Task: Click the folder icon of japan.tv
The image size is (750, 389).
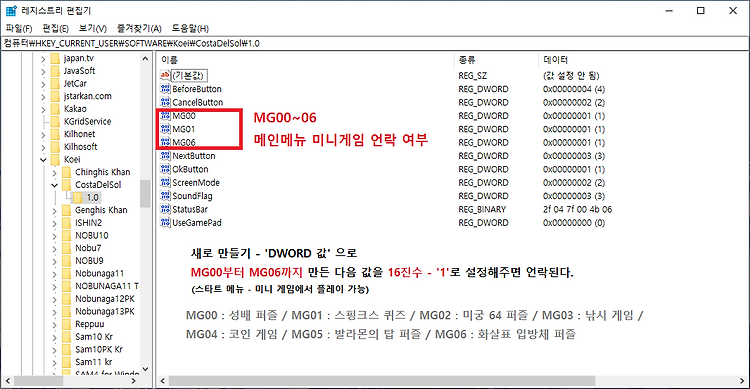Action: [55, 58]
